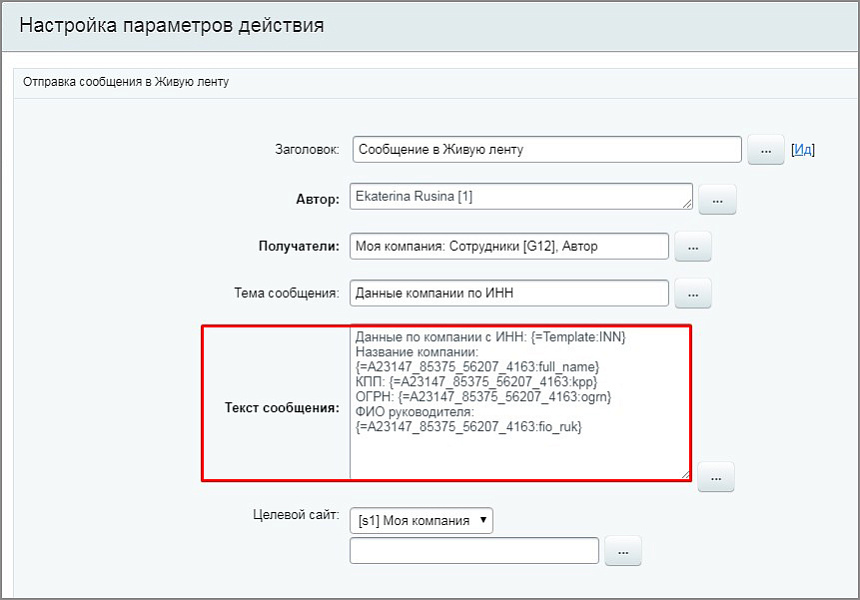
Task: Click the '...' button next to Заголовок field
Action: [765, 150]
